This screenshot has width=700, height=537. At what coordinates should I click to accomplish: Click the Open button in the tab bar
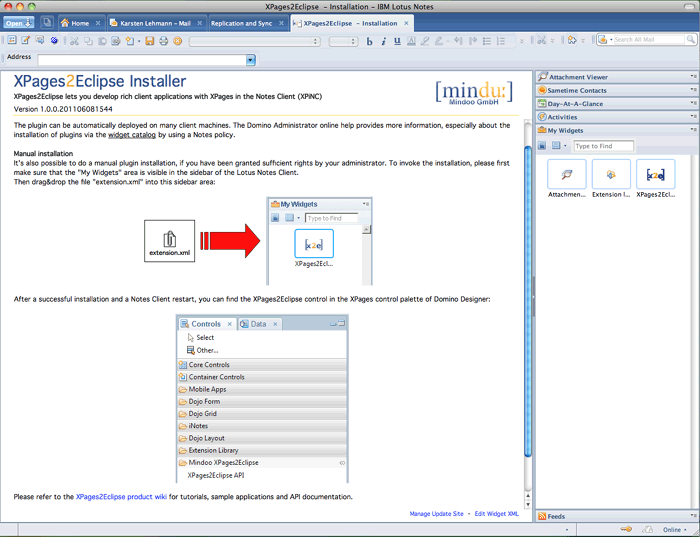point(19,23)
